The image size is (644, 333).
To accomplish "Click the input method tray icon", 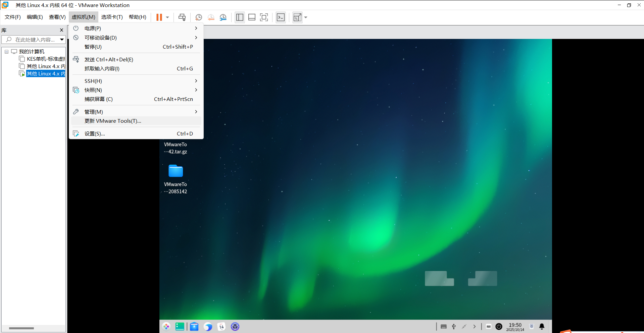I will click(489, 326).
